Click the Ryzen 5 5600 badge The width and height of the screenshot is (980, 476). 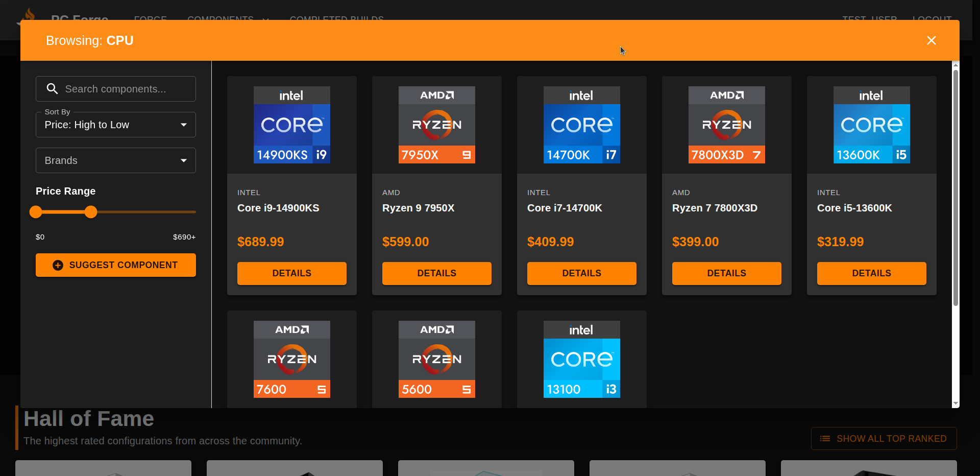pyautogui.click(x=436, y=359)
